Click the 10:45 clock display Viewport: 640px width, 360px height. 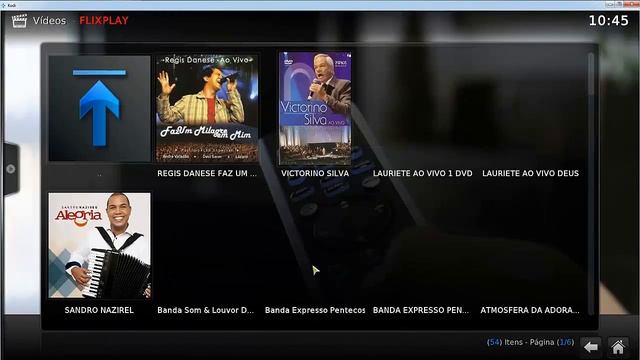coord(609,20)
